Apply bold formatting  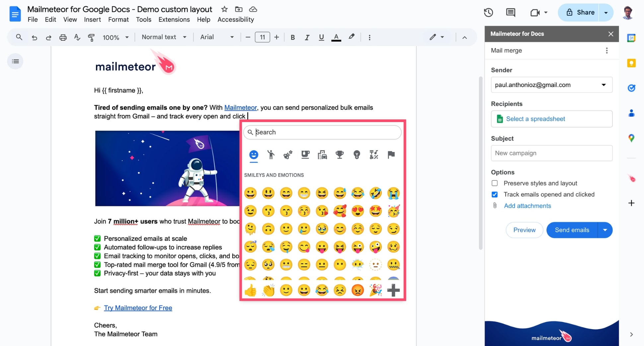[x=292, y=37]
